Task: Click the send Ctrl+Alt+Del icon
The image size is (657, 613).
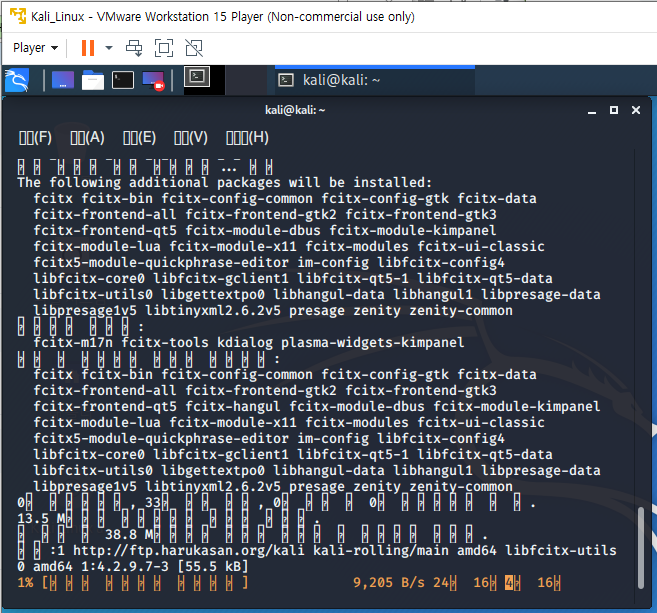Action: click(134, 48)
